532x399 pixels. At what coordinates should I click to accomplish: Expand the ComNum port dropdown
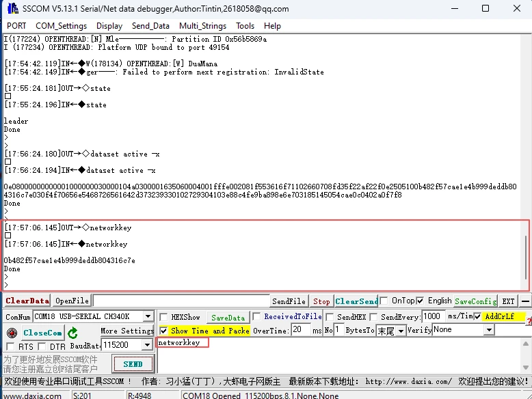(148, 317)
